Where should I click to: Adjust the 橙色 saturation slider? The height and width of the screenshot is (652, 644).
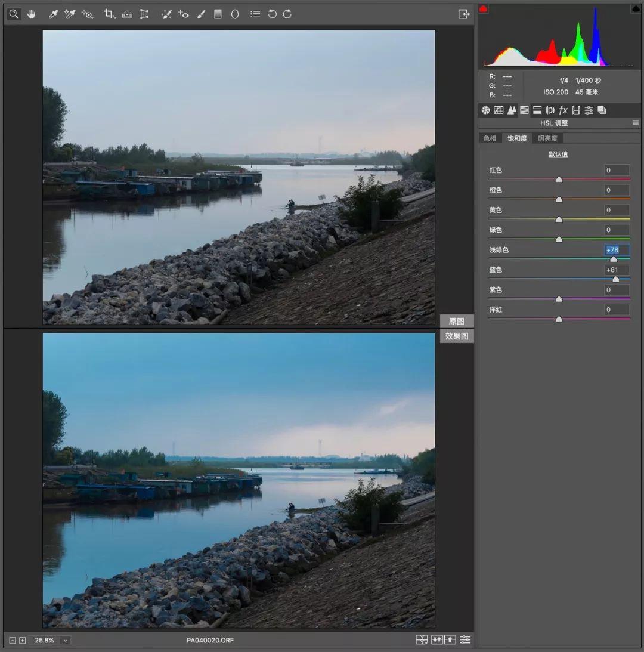coord(559,199)
